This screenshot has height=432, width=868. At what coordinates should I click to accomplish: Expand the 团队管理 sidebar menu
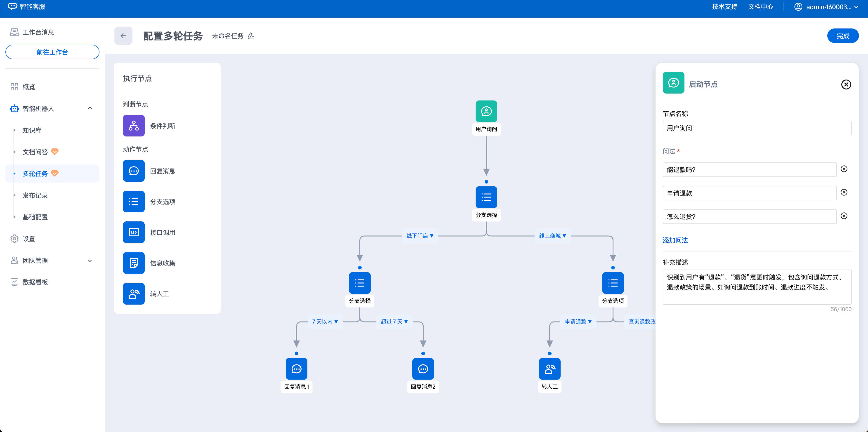(x=90, y=261)
